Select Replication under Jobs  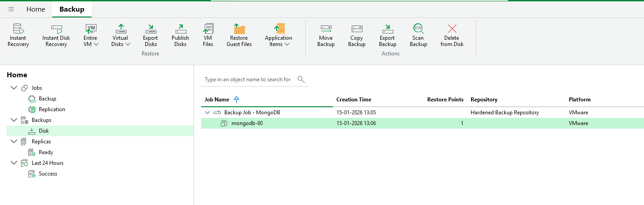[52, 109]
